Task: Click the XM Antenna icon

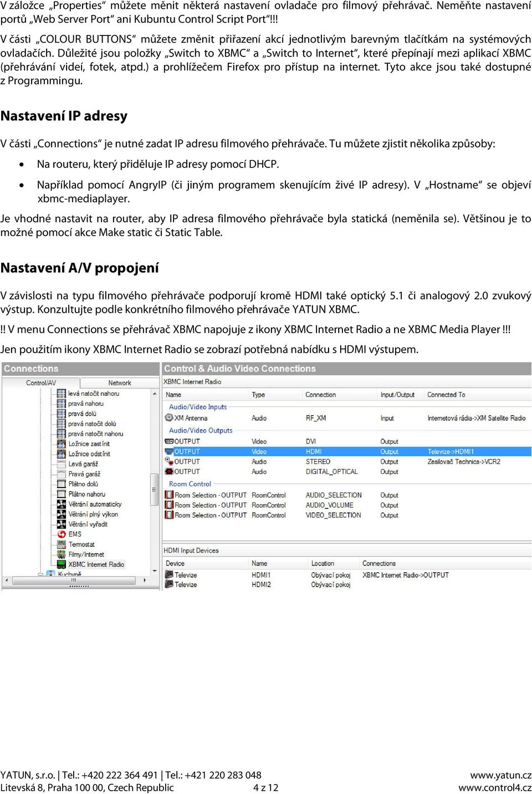Action: click(169, 418)
